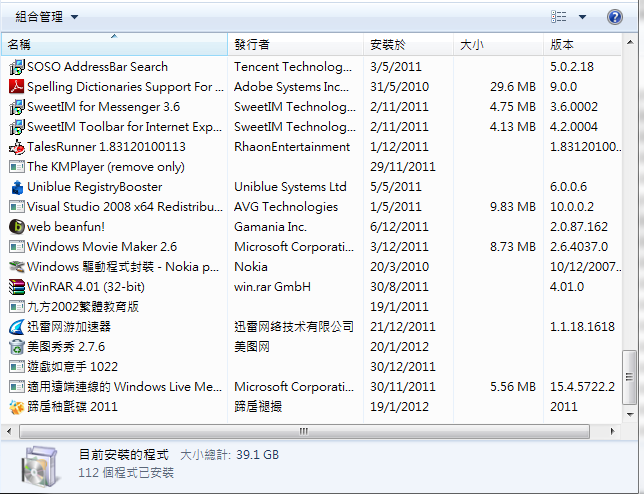Image resolution: width=644 pixels, height=494 pixels.
Task: Click the Adobe Systems Inc publisher cell
Action: pyautogui.click(x=291, y=87)
